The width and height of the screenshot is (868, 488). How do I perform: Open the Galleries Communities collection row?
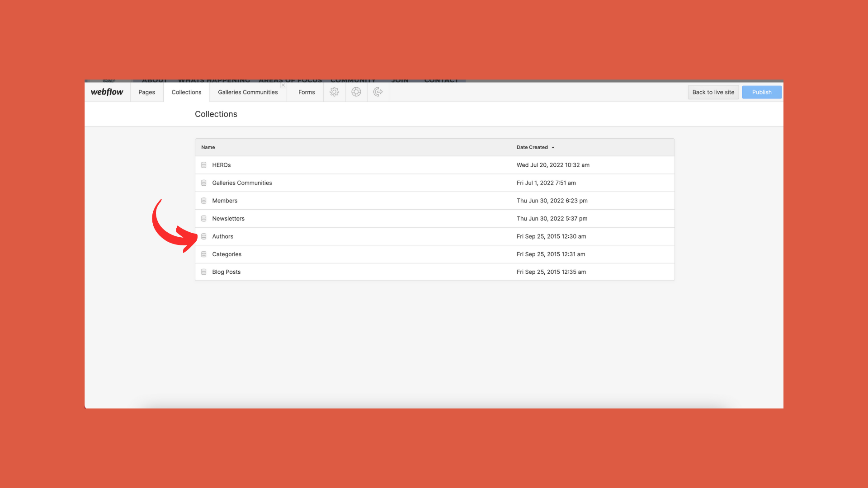pos(242,183)
